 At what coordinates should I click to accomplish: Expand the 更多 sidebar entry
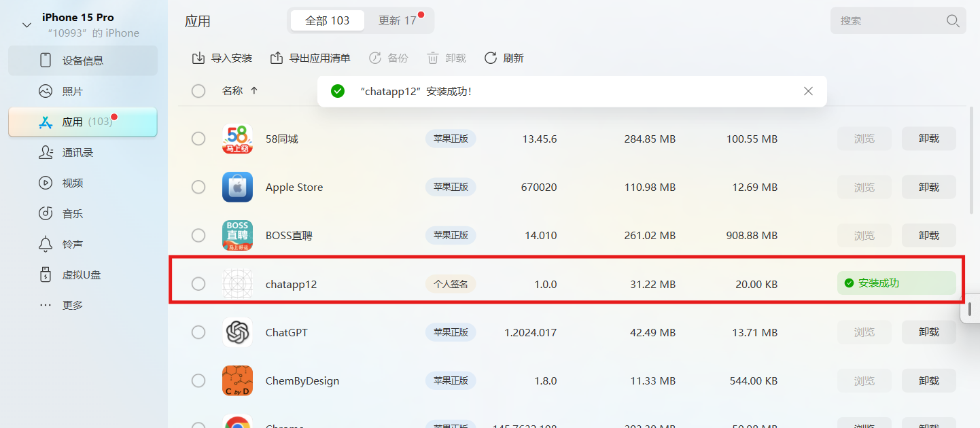(x=83, y=305)
